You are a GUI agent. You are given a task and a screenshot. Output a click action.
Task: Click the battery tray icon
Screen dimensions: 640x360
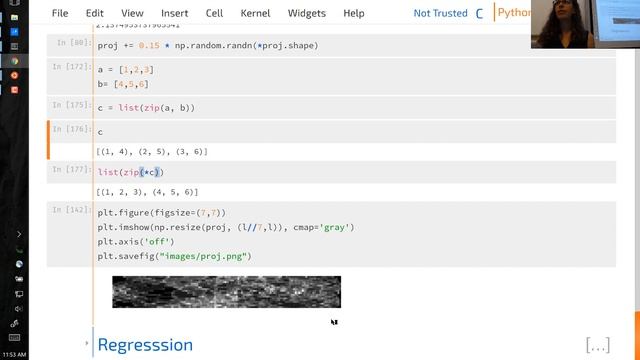pos(19,279)
